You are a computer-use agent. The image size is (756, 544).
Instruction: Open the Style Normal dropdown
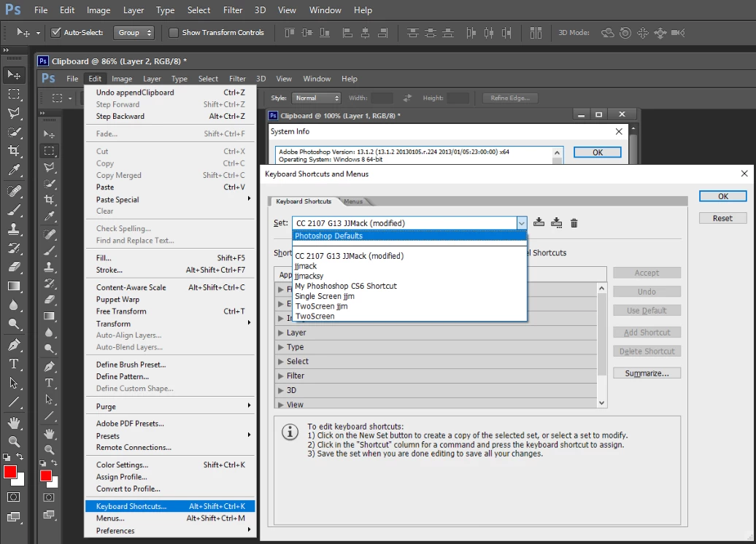[x=316, y=98]
